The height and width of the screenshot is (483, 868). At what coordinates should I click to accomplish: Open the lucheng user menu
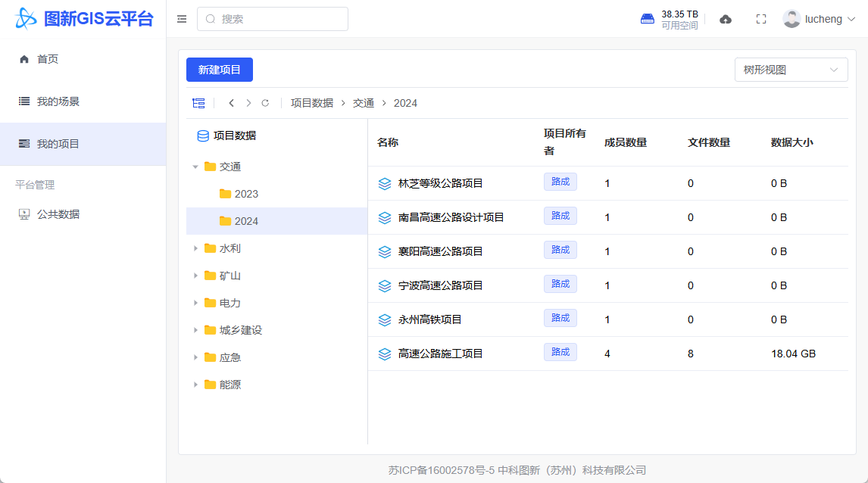click(x=820, y=19)
